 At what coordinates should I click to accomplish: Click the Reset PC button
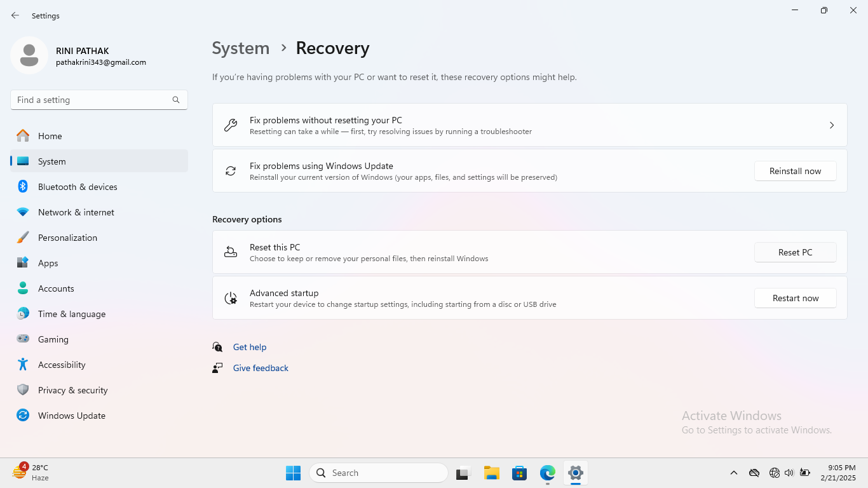pos(795,252)
